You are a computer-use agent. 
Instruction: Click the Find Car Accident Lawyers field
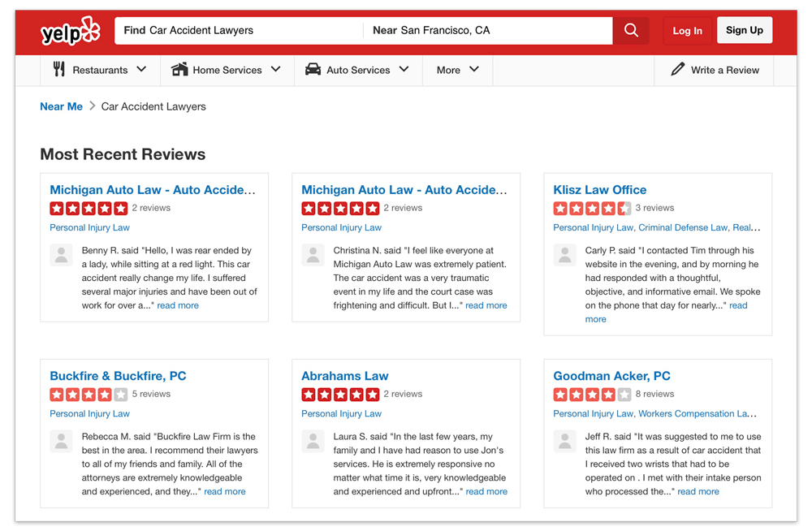tap(239, 31)
